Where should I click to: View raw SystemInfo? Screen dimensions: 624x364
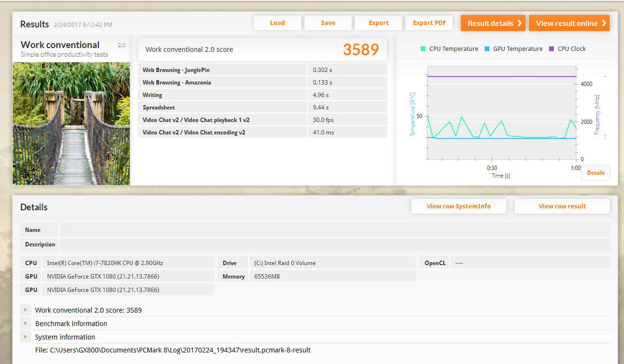[x=459, y=206]
